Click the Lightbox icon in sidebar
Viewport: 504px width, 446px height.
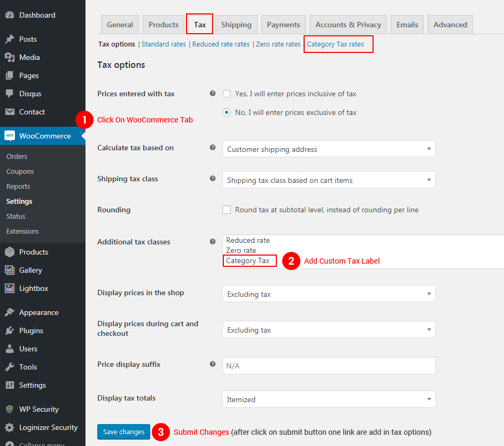coord(10,288)
